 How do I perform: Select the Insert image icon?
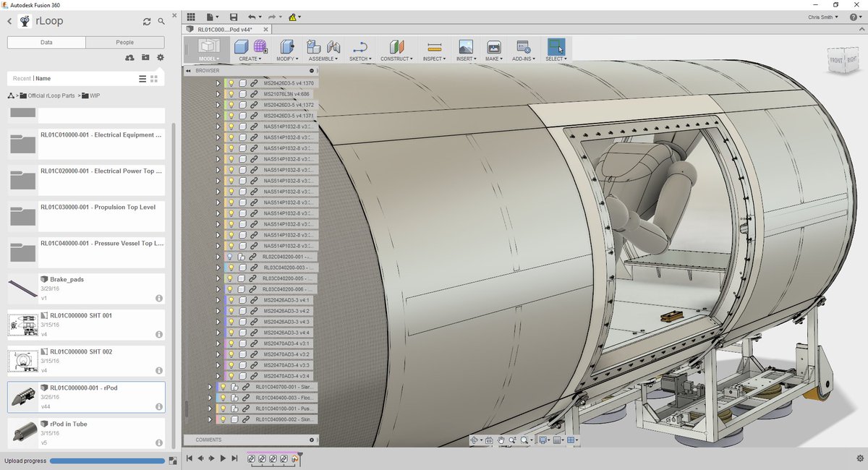pyautogui.click(x=466, y=47)
